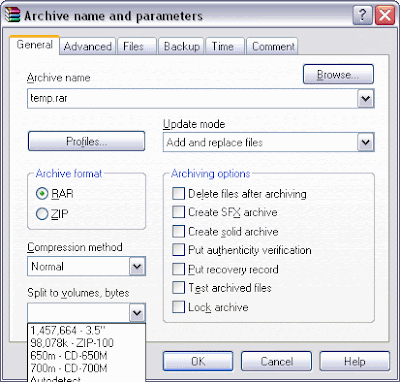Expand the Archive name dropdown arrow

click(x=365, y=99)
